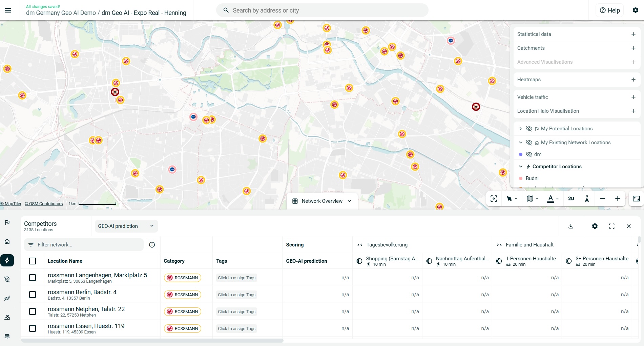Check rossmann Netphen row checkbox
This screenshot has width=644, height=346.
coord(33,311)
